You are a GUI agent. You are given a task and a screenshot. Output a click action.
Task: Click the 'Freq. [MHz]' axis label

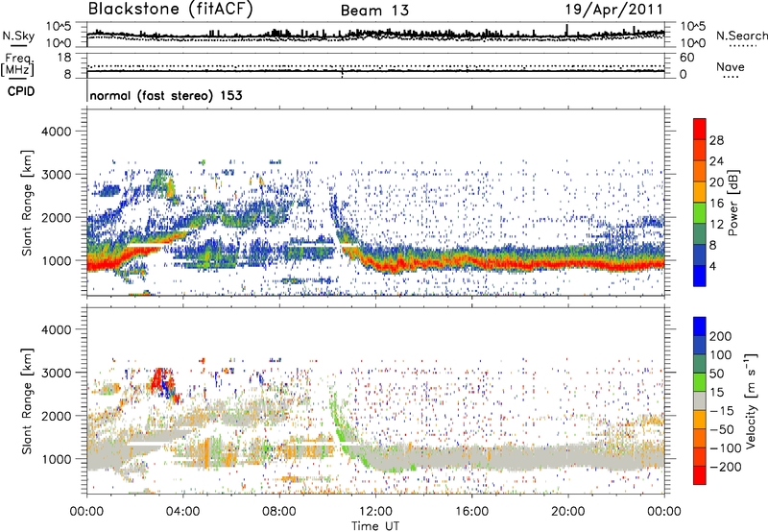pyautogui.click(x=17, y=65)
